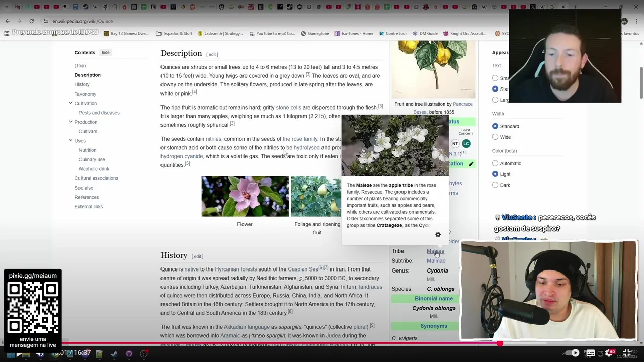Open the quince Flower thumbnail
Image resolution: width=644 pixels, height=362 pixels.
[x=245, y=197]
